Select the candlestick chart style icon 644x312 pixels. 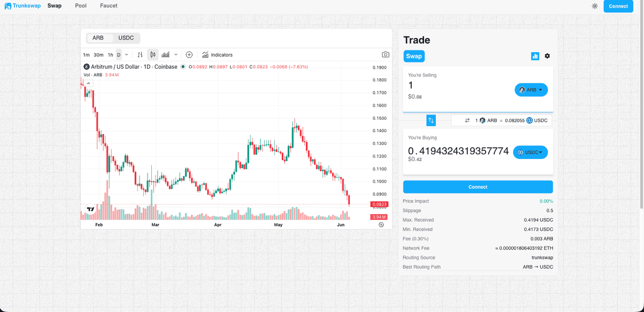(153, 55)
